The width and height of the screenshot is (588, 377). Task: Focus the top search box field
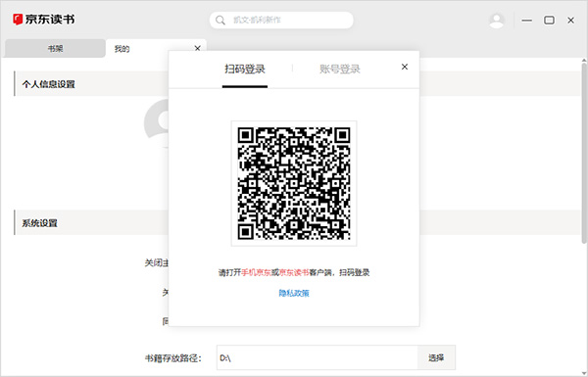(281, 20)
